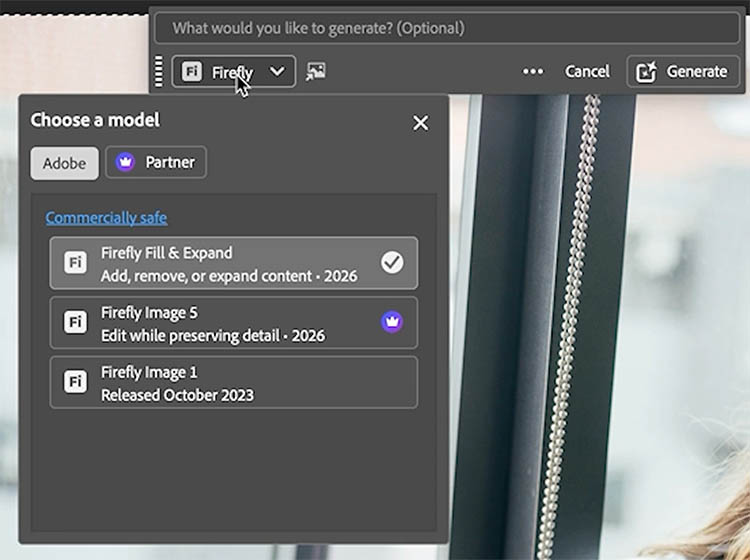Click the prompt field 'What would you like to generate?'
Screen dimensions: 750x560
click(447, 28)
